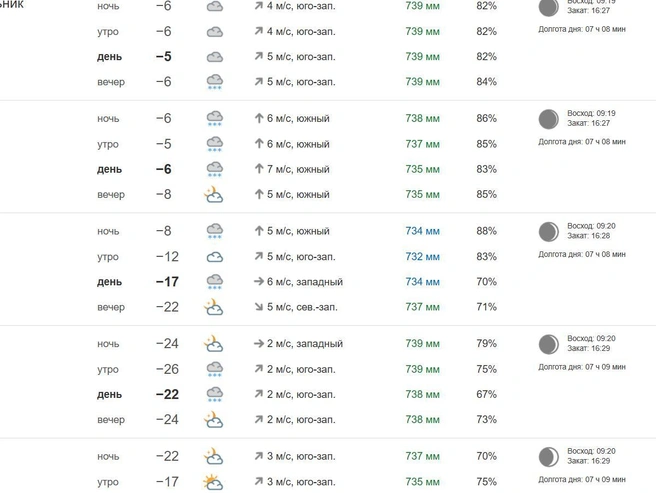The width and height of the screenshot is (656, 493).
Task: Click the south wind arrow for 7 м/с, южный
Action: click(259, 169)
